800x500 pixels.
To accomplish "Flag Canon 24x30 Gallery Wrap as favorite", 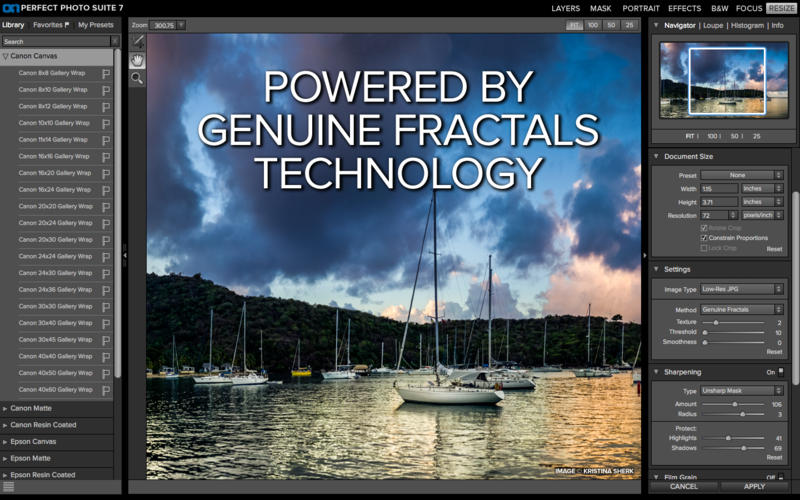I will coord(106,273).
